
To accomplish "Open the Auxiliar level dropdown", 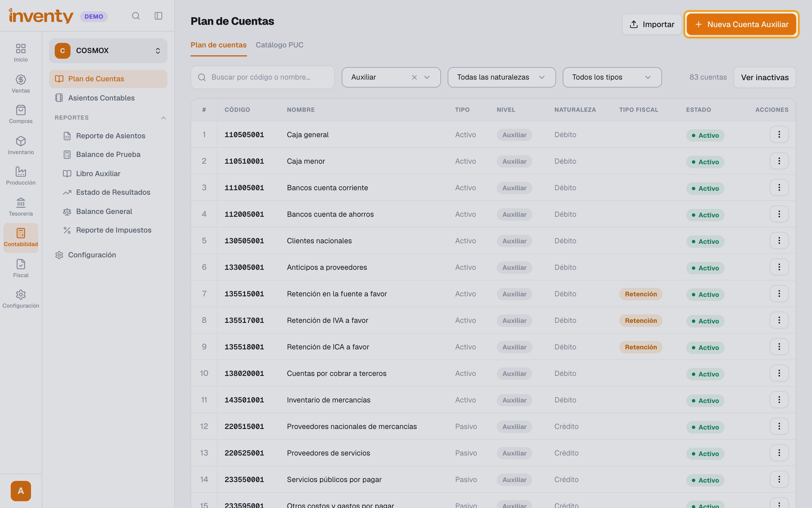I will click(x=391, y=77).
